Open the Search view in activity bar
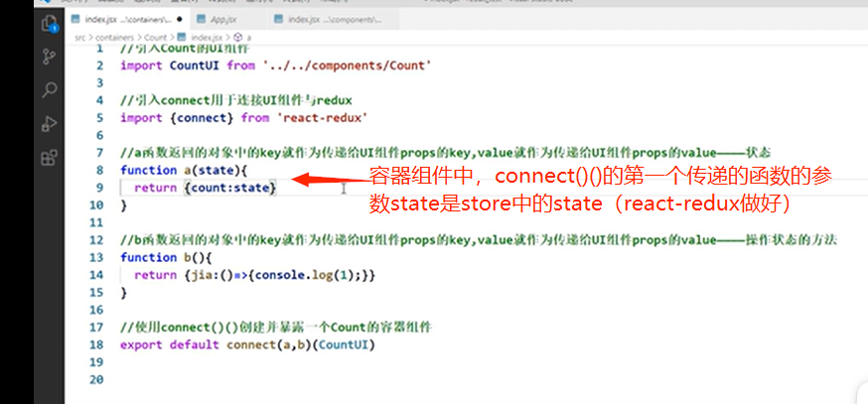This screenshot has width=868, height=404. (50, 90)
